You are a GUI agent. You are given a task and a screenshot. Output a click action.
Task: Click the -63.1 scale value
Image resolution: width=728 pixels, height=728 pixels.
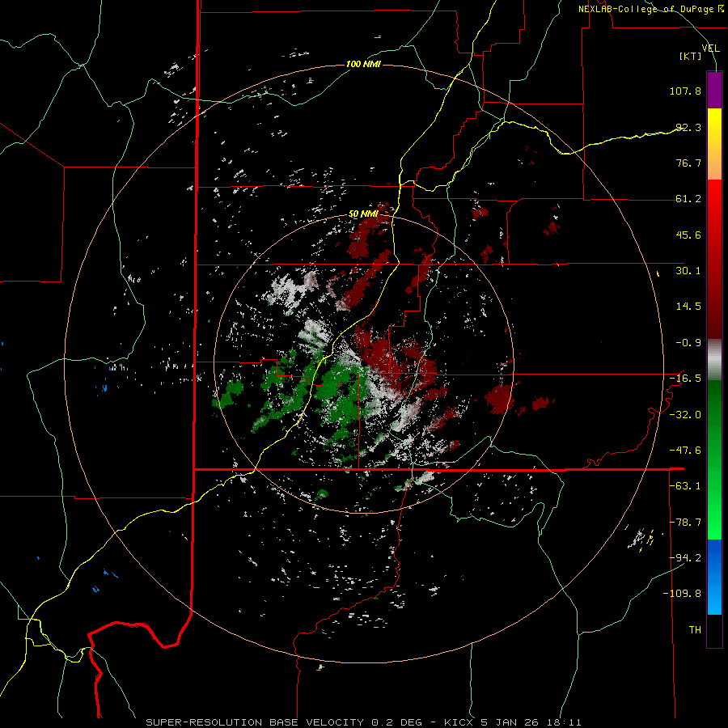coord(685,486)
